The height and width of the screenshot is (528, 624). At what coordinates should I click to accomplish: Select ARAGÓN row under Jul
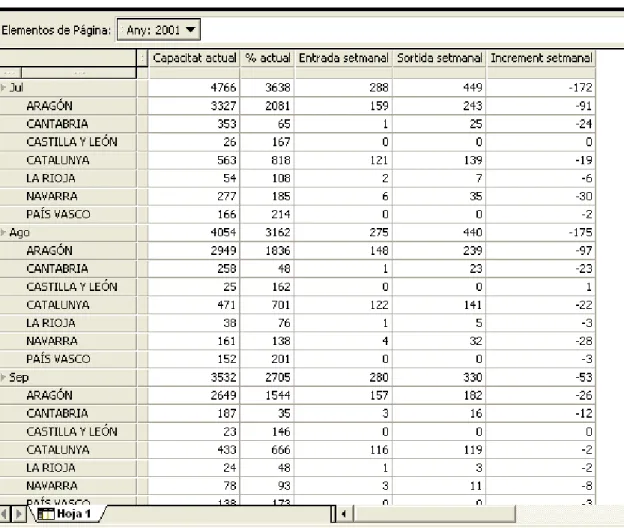[x=68, y=106]
